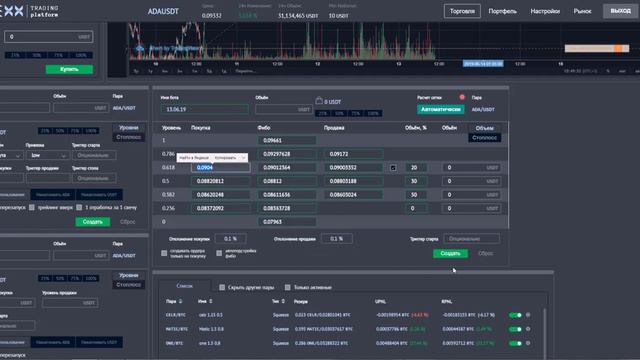Expand the arrow in the Копировать popup

click(244, 158)
